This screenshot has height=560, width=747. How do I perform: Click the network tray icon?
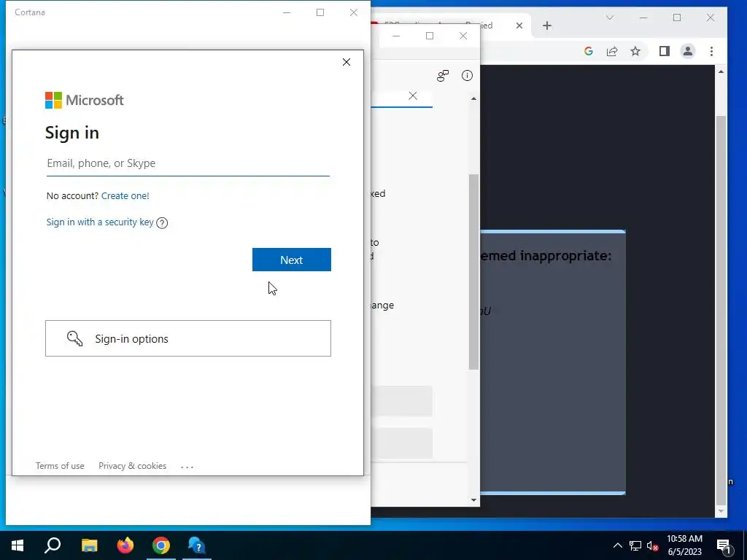635,545
